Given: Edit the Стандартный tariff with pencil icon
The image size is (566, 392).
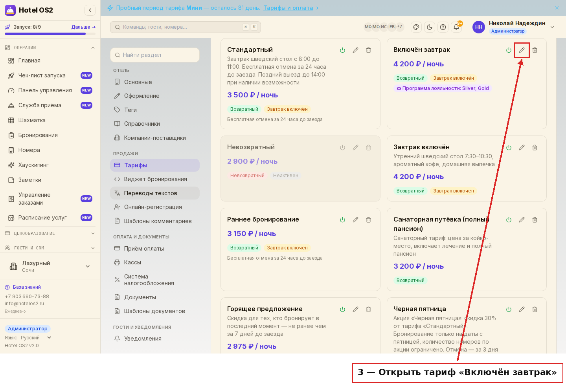Looking at the screenshot, I should pyautogui.click(x=355, y=50).
